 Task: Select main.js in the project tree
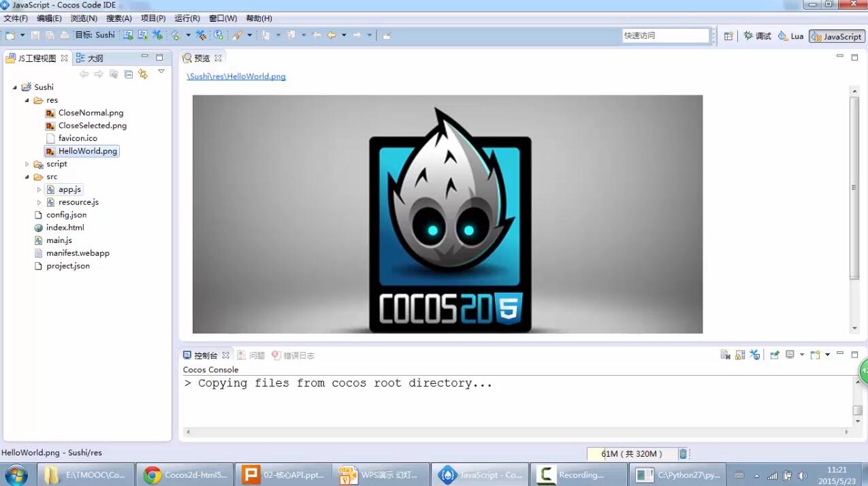click(x=59, y=240)
